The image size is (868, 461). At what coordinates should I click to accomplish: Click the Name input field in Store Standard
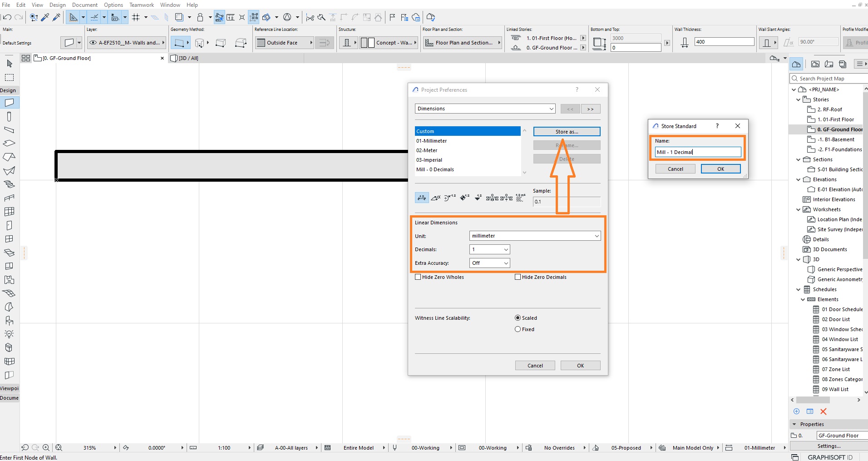pos(698,152)
